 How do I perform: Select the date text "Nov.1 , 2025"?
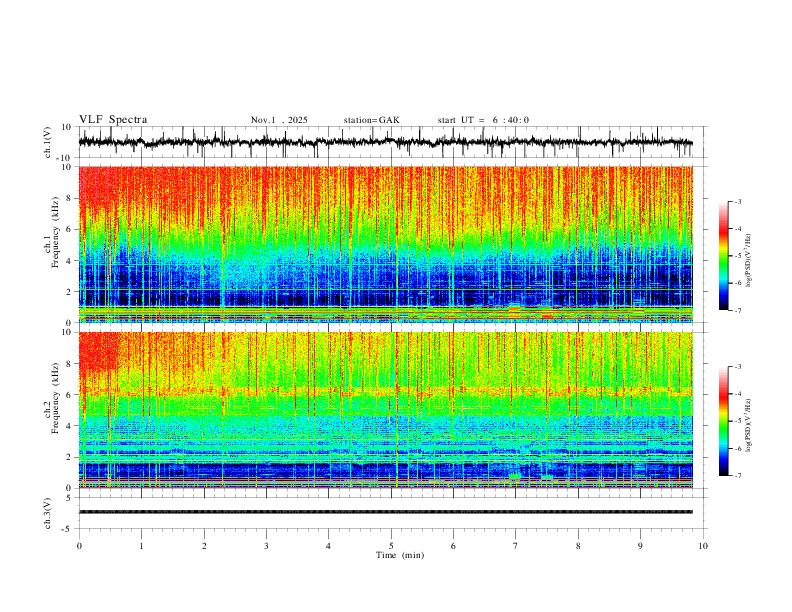(x=279, y=120)
